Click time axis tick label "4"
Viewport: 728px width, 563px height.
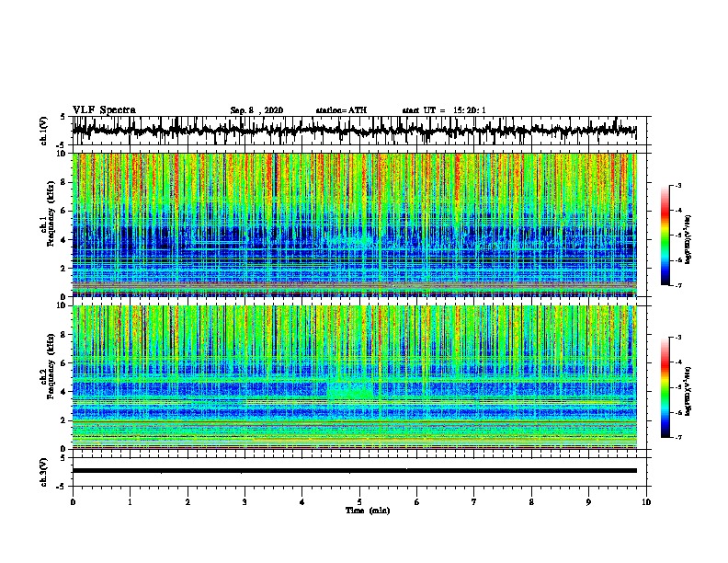click(301, 501)
